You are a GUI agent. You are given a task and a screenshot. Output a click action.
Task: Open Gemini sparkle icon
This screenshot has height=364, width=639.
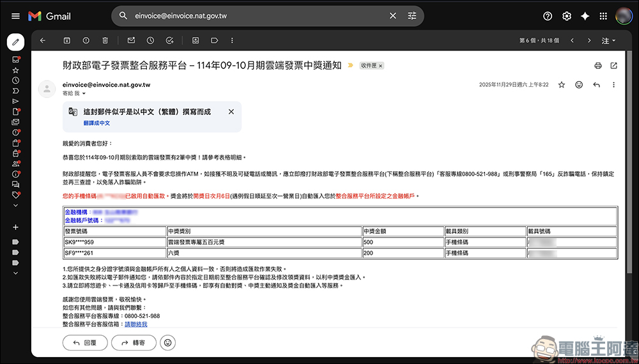click(585, 17)
